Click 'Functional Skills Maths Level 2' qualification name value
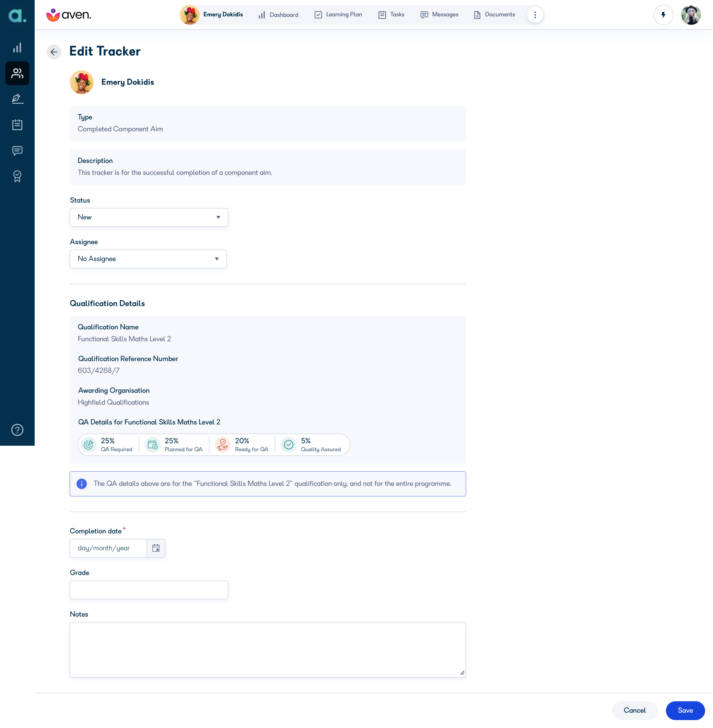This screenshot has width=713, height=728. pos(124,339)
